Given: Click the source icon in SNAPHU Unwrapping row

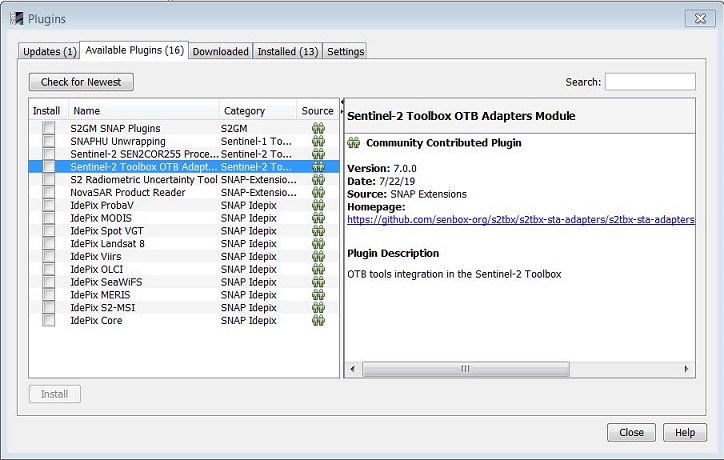Looking at the screenshot, I should coord(318,141).
